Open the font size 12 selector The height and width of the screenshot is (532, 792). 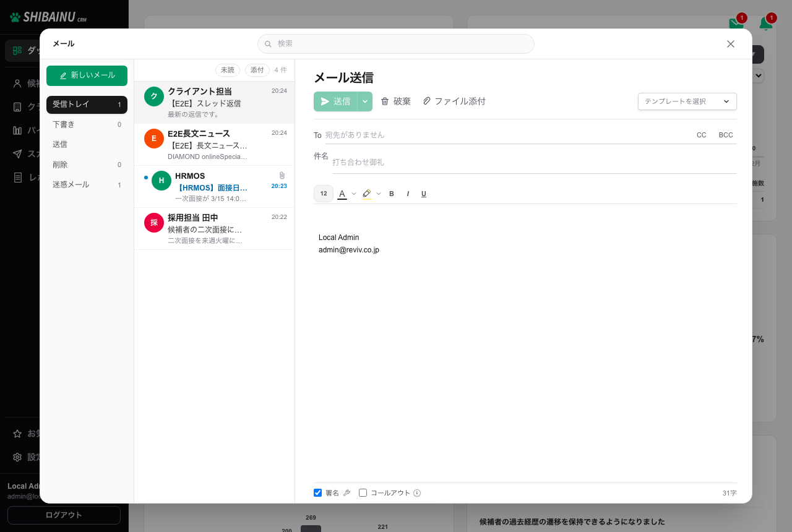click(324, 194)
